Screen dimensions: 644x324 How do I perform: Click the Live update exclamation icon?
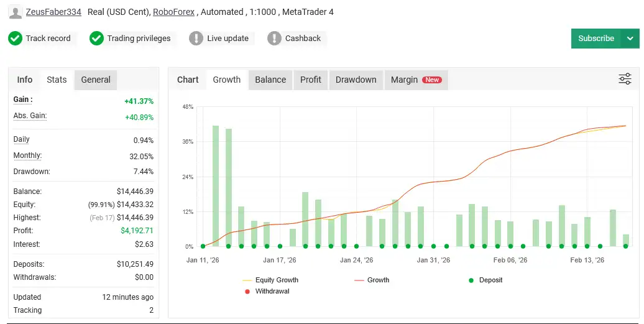click(196, 39)
